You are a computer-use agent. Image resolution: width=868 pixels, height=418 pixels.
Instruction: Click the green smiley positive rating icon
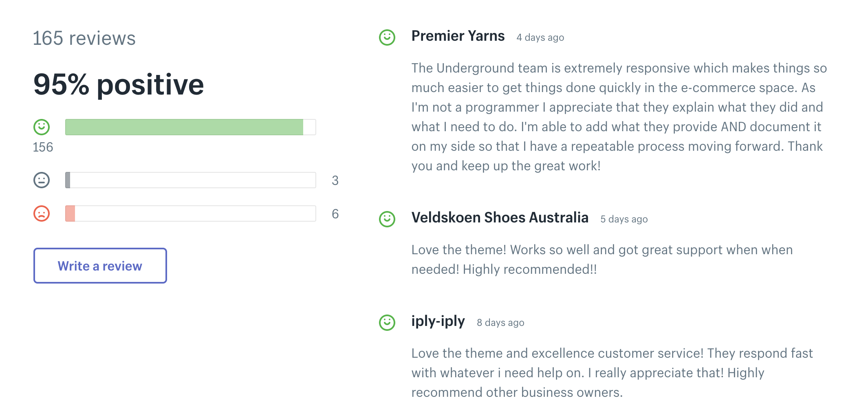(x=42, y=127)
